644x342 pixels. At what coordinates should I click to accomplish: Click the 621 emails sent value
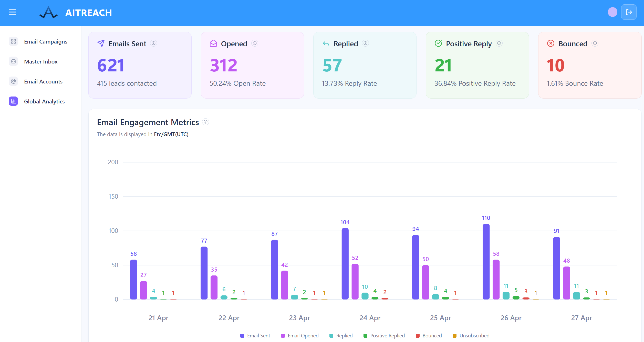click(x=111, y=65)
